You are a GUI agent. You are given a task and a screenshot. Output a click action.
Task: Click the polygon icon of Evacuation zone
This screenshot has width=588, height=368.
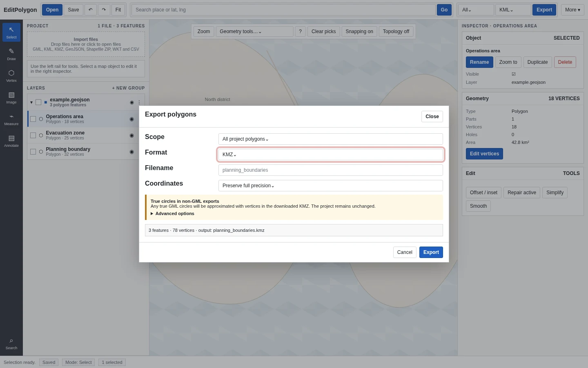41,135
